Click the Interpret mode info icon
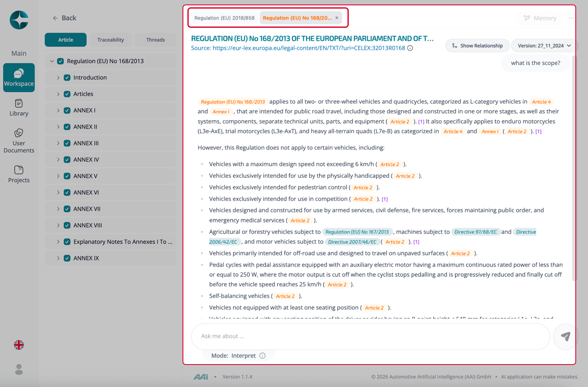Viewport: 588px width, 387px height. [x=263, y=356]
